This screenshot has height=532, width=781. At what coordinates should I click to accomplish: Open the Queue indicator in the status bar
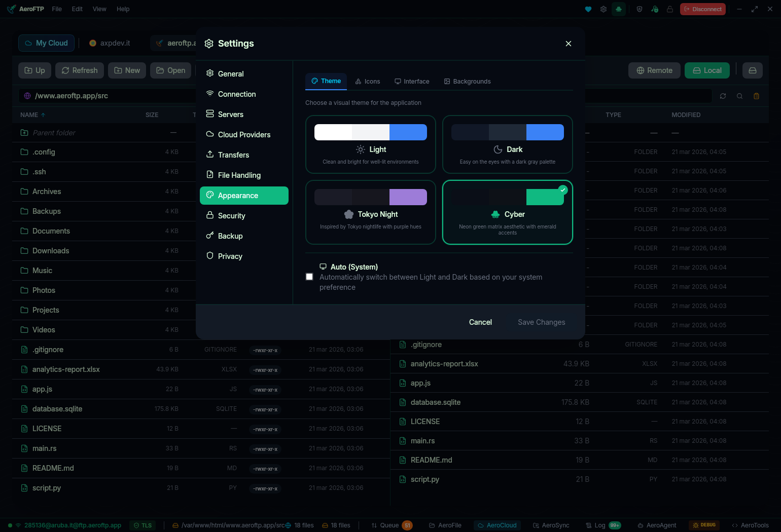tap(391, 525)
